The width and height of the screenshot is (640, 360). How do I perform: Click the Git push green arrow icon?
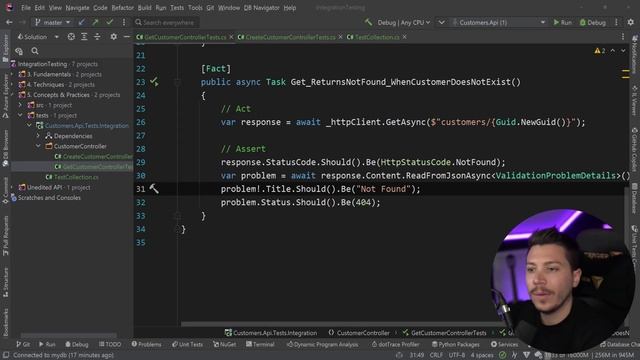point(95,22)
